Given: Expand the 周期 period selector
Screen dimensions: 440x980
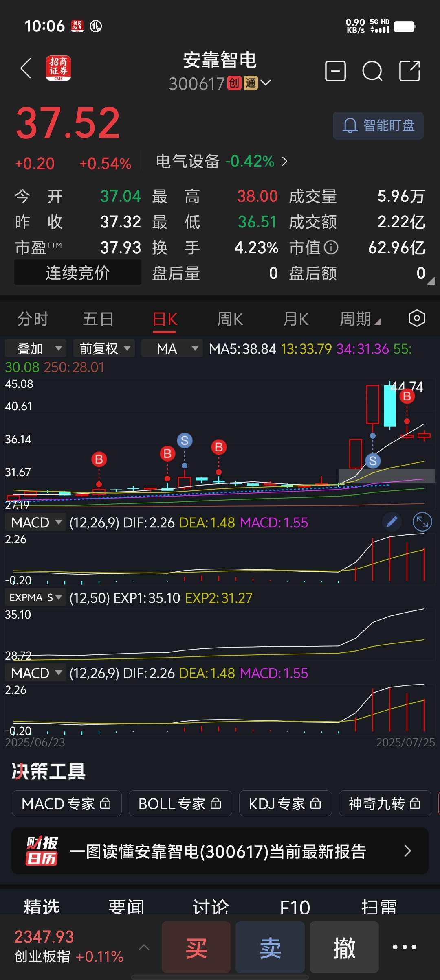Looking at the screenshot, I should tap(360, 319).
